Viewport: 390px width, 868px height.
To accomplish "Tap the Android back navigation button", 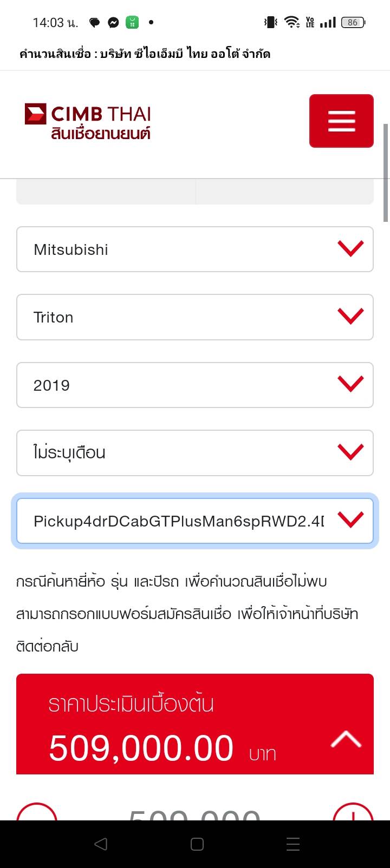I will pyautogui.click(x=101, y=844).
